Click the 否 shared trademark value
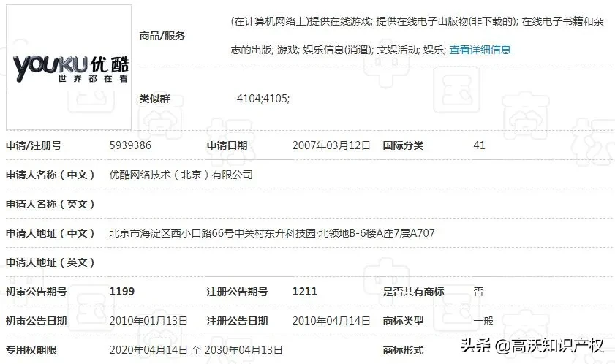 tap(478, 292)
